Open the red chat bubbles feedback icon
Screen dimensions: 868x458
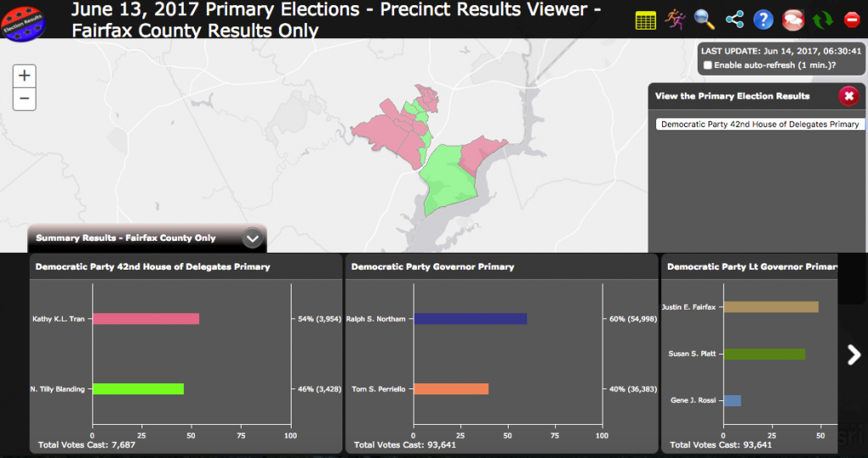coord(793,20)
